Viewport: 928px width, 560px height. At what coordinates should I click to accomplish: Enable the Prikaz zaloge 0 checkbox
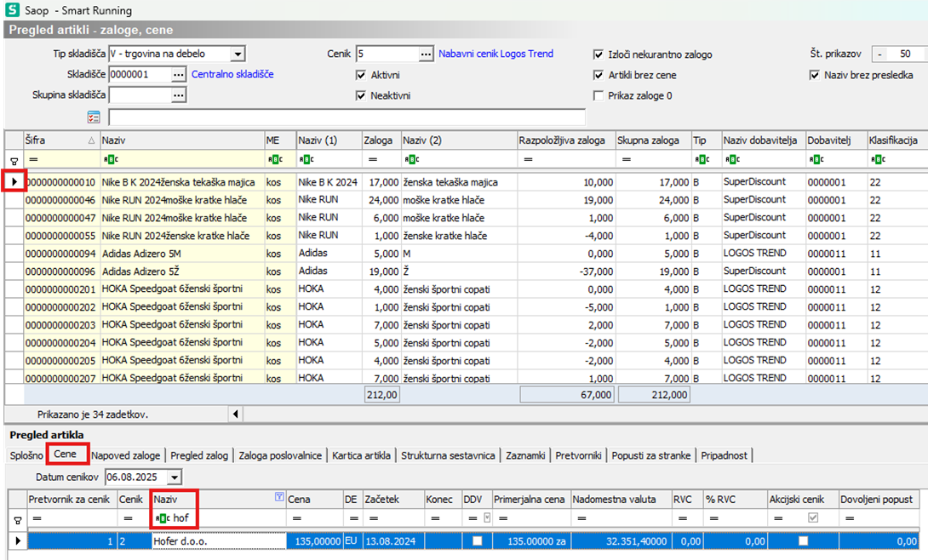coord(599,95)
